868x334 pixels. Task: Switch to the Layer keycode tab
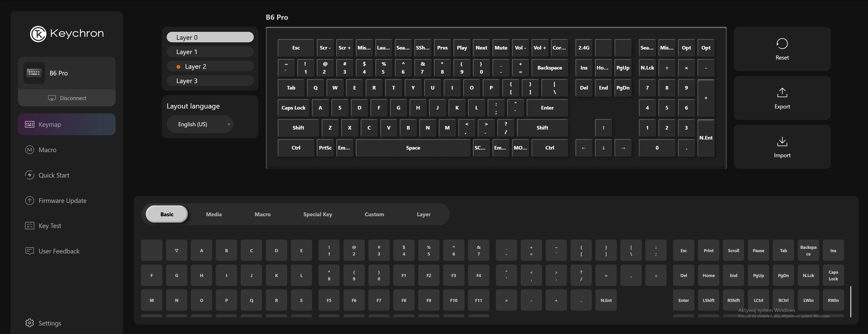pos(424,214)
